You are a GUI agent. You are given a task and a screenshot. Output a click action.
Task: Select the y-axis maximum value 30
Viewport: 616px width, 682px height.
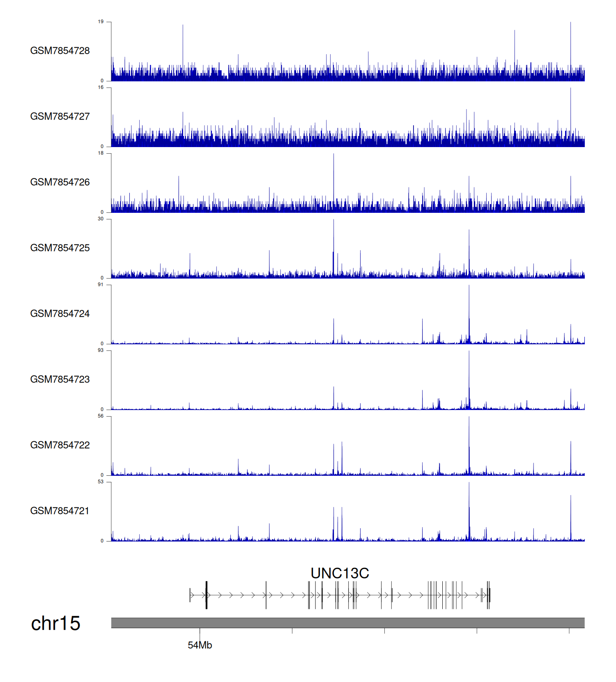(101, 219)
